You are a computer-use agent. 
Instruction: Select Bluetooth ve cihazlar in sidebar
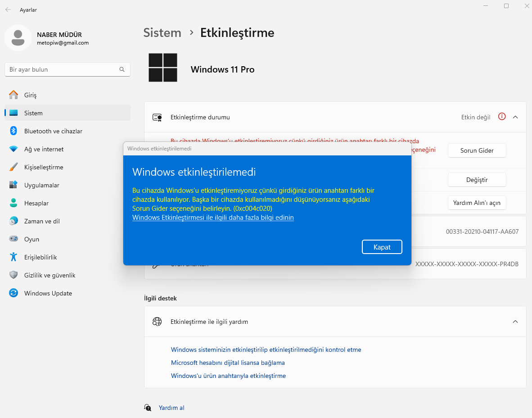68,131
